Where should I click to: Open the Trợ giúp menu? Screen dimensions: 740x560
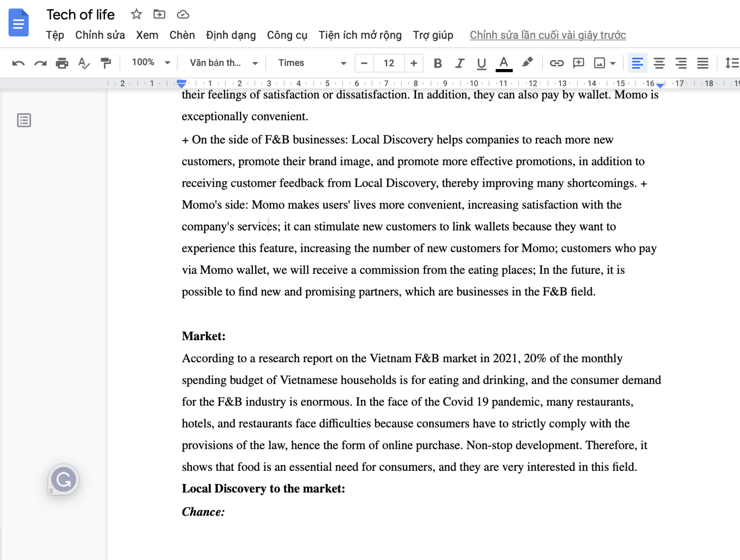coord(433,35)
